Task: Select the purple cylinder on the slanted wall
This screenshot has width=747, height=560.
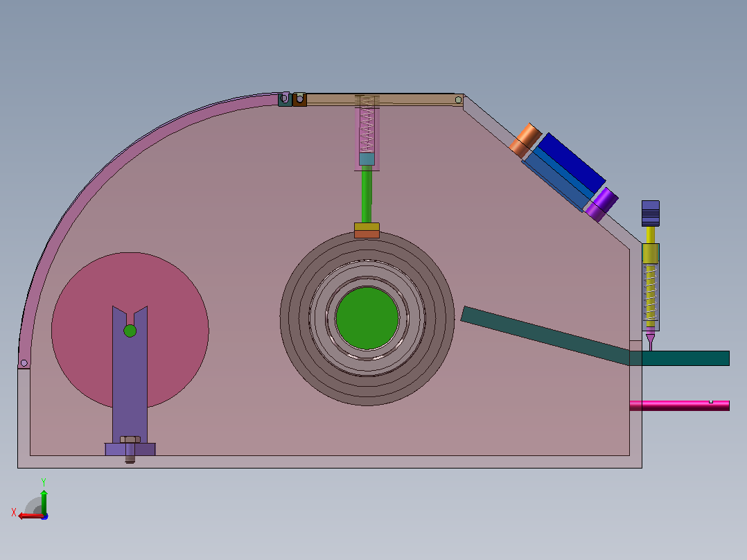Action: (x=602, y=205)
